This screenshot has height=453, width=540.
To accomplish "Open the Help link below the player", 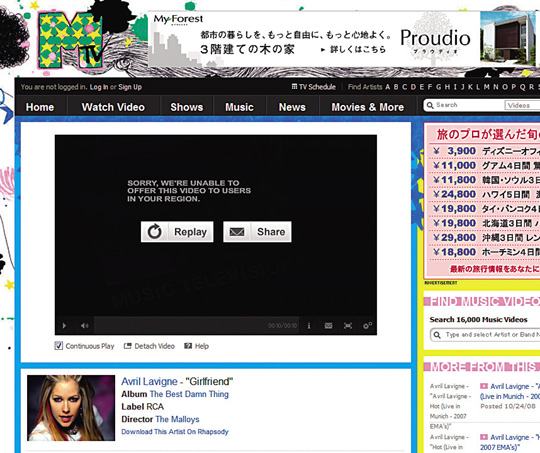I will pos(202,346).
